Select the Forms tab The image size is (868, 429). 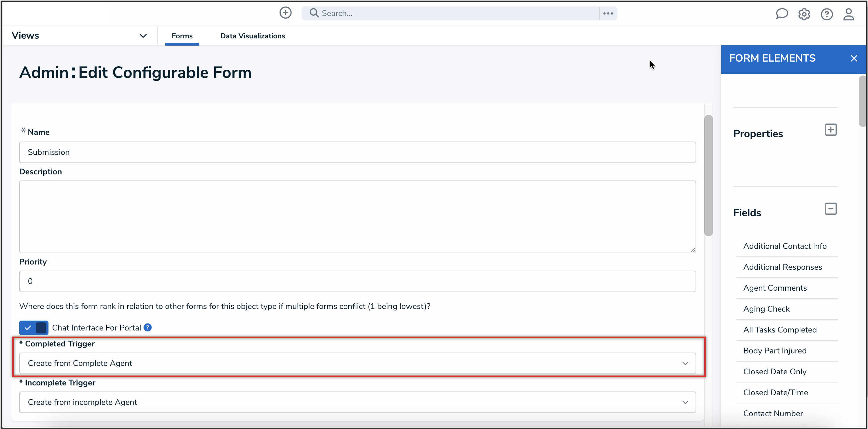[x=182, y=36]
